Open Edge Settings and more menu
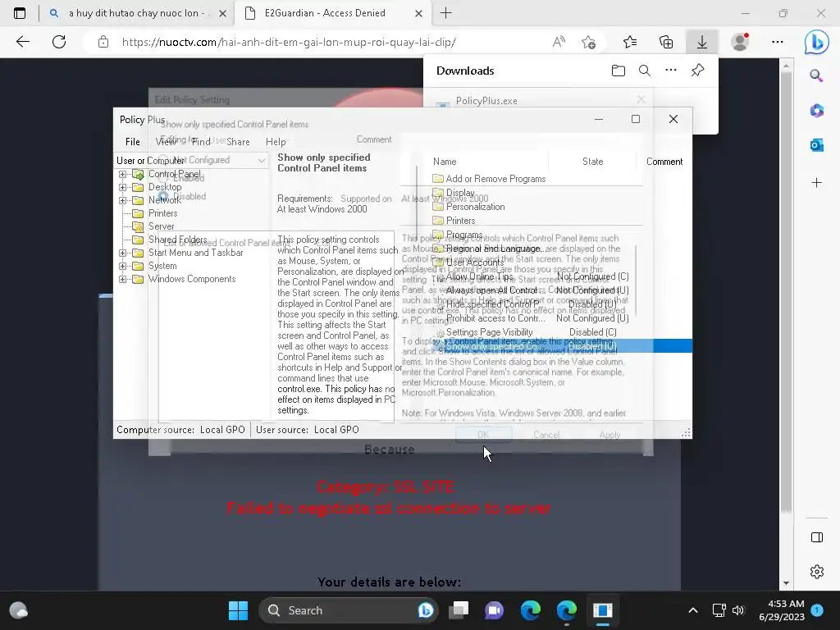840x630 pixels. coord(778,42)
